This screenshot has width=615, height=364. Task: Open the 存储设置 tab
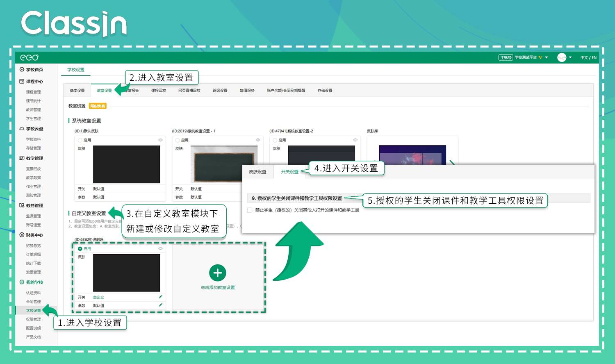point(325,91)
